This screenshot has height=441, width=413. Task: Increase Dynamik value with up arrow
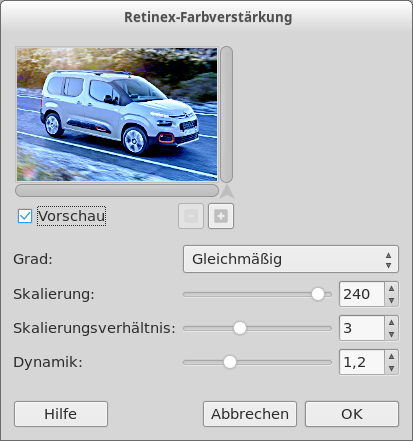tap(392, 356)
